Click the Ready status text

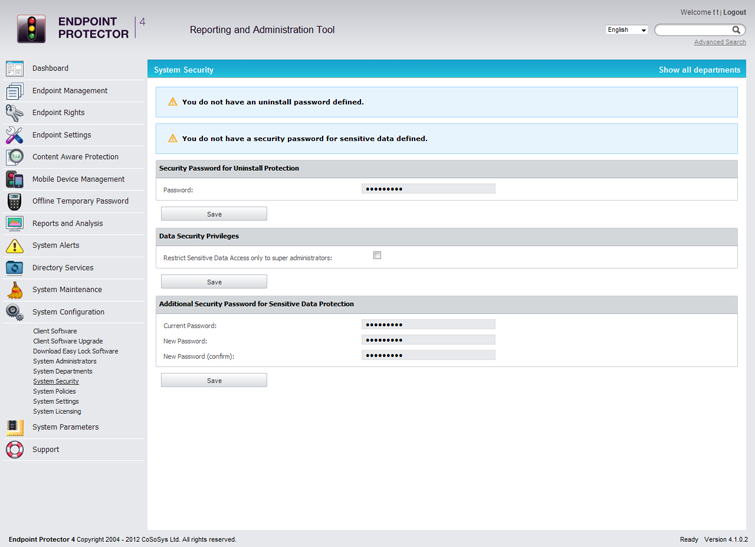(x=689, y=540)
